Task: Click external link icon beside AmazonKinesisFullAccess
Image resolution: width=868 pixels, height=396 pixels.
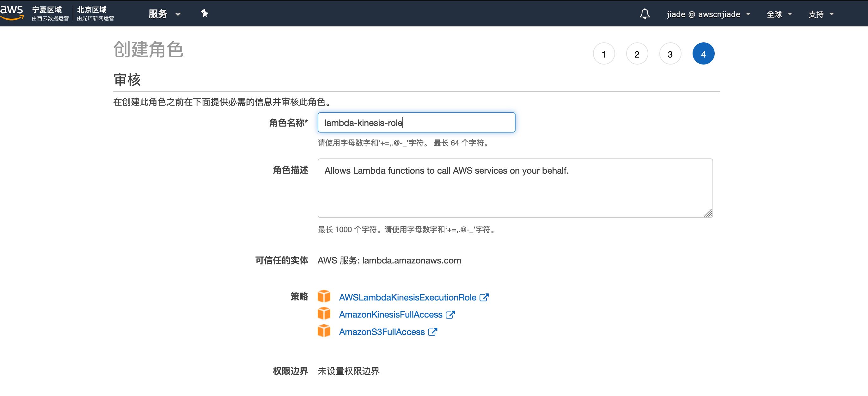Action: (450, 314)
